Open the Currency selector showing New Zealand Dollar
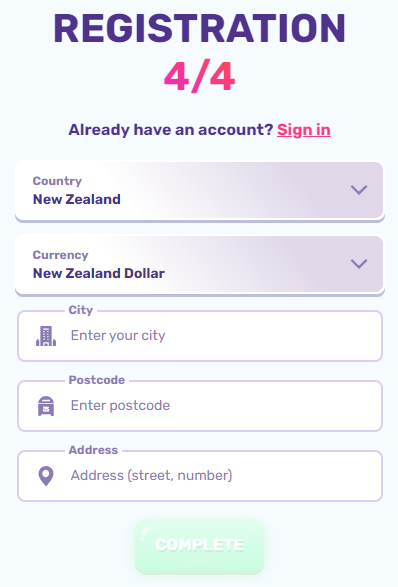Viewport: 398px width, 587px height. (x=200, y=265)
